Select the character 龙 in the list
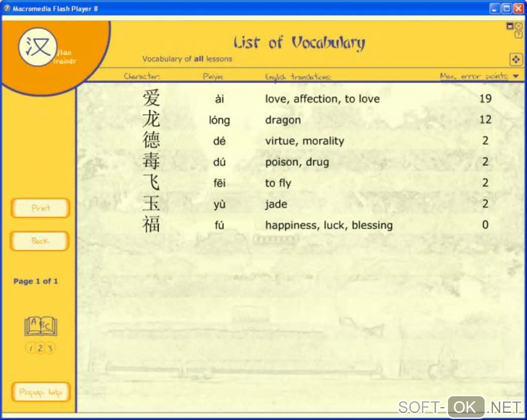The width and height of the screenshot is (527, 420). (x=151, y=119)
